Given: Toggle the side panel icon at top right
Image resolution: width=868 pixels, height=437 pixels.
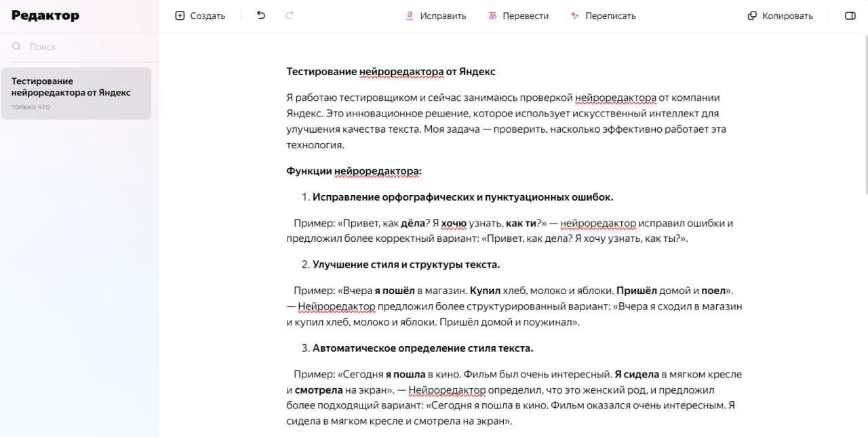Looking at the screenshot, I should click(850, 14).
